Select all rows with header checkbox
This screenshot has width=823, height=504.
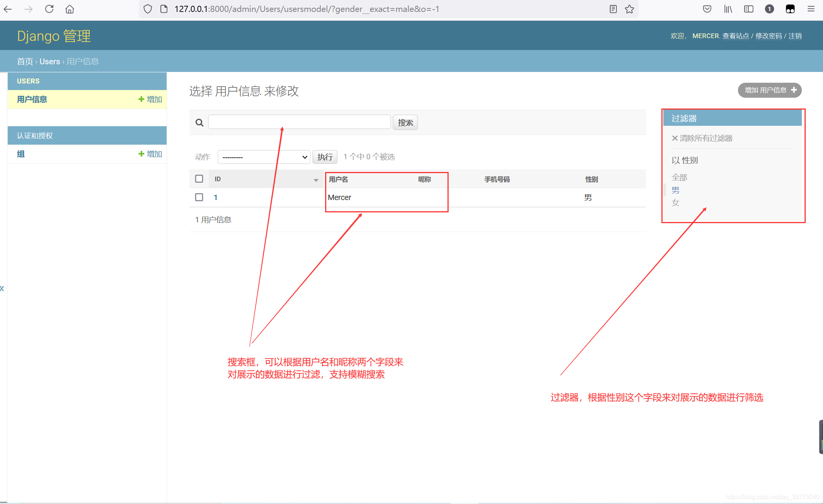[x=199, y=179]
